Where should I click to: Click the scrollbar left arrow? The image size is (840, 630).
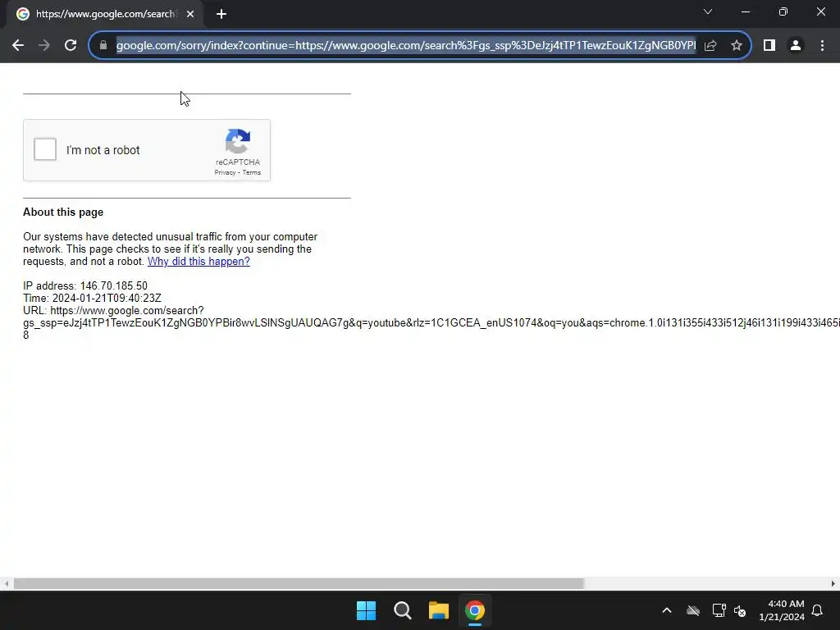coord(6,583)
